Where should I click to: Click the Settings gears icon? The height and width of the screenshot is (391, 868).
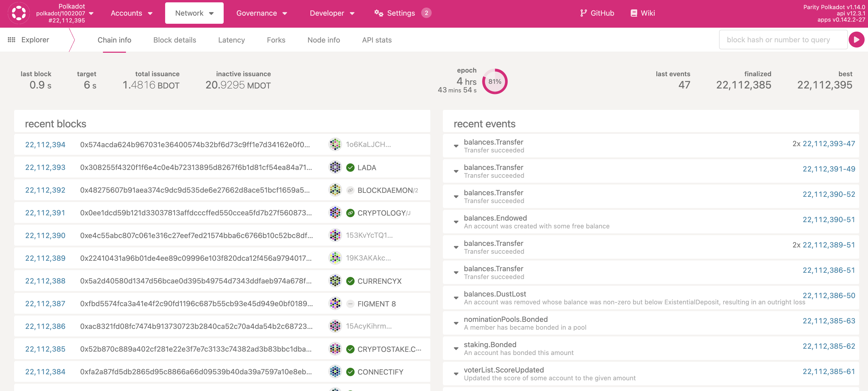[x=379, y=13]
